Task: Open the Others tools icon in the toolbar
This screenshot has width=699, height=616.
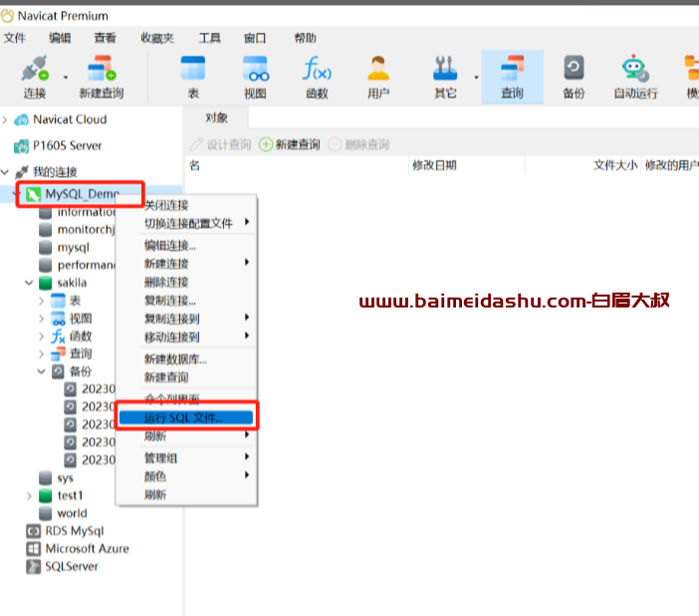Action: [445, 68]
